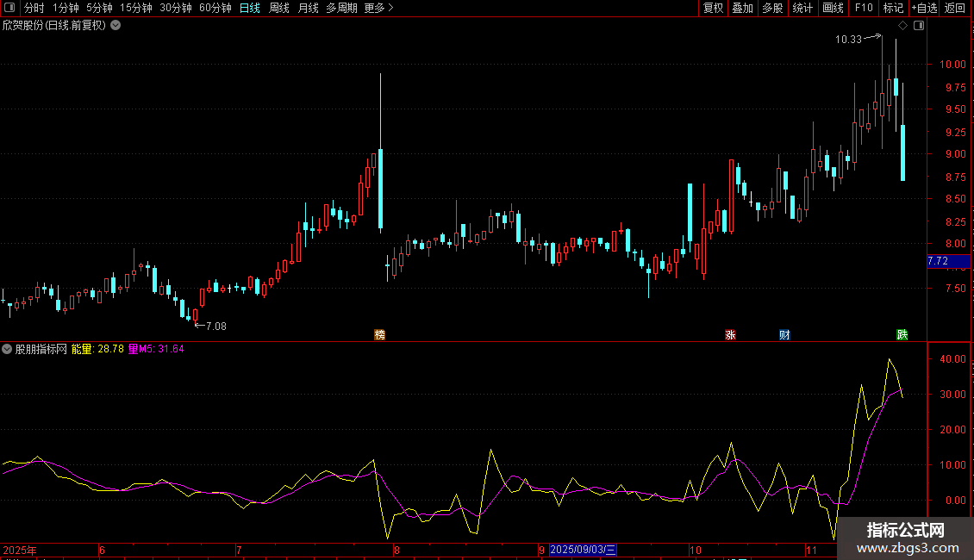Open the indicator dropdown beside 股朋指标网
Image resolution: width=974 pixels, height=560 pixels.
point(7,349)
